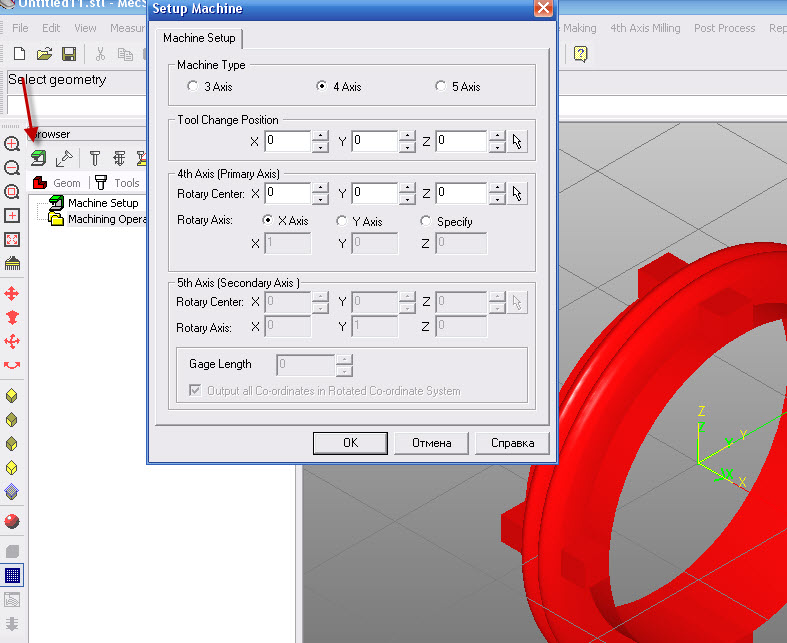
Task: Click the green Machine Setup browser toolbar icon
Action: tap(38, 158)
